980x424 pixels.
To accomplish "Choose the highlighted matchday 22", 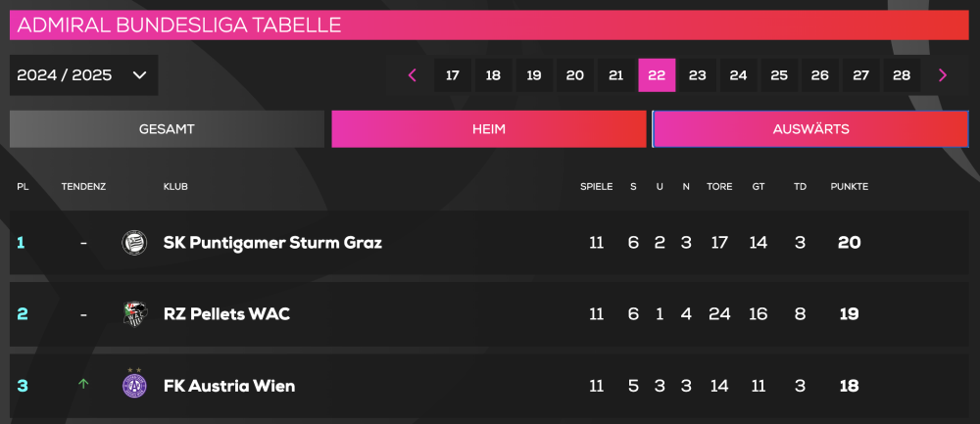I will pyautogui.click(x=657, y=75).
